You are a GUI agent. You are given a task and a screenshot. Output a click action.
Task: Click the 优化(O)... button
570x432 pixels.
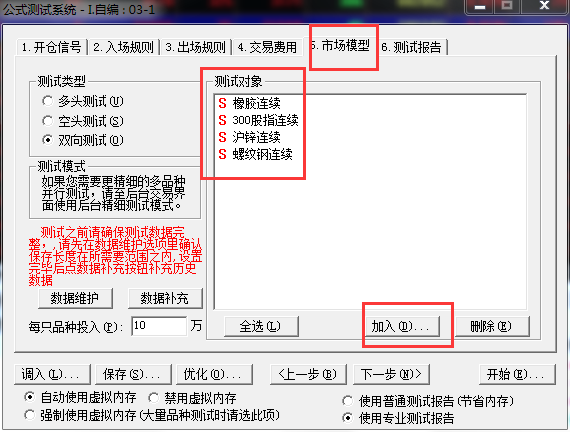click(x=214, y=374)
